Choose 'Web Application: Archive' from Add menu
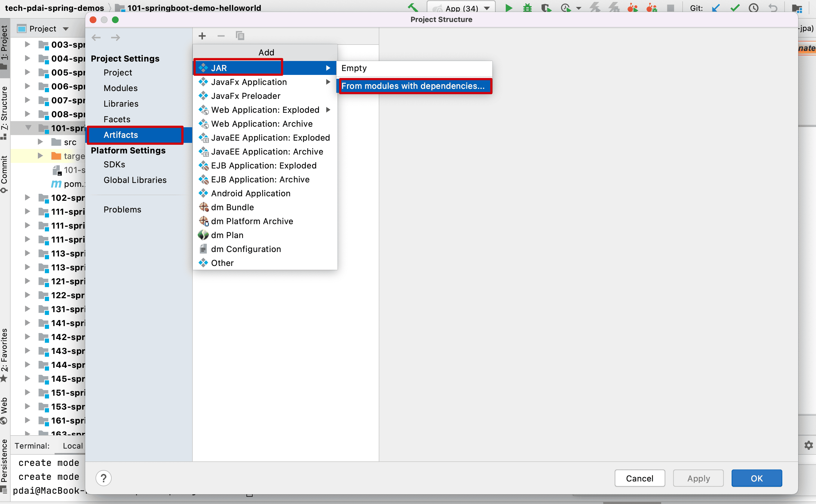Image resolution: width=816 pixels, height=504 pixels. tap(262, 124)
